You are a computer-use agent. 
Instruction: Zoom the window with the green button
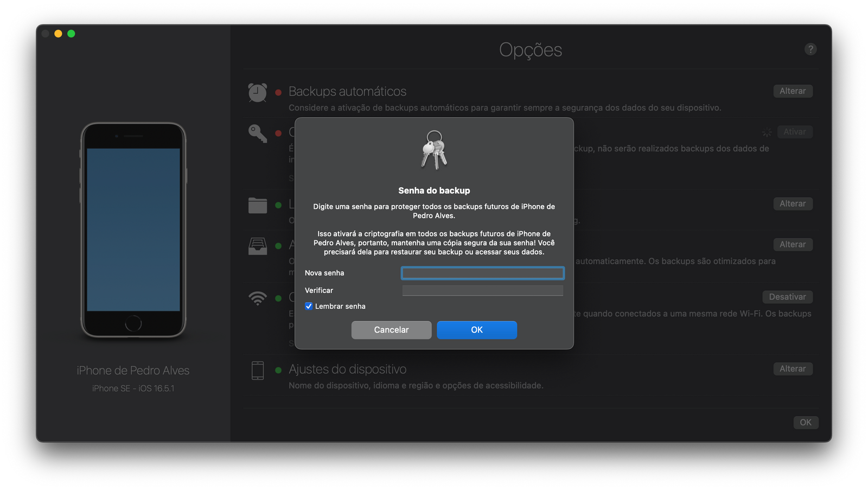(x=71, y=34)
